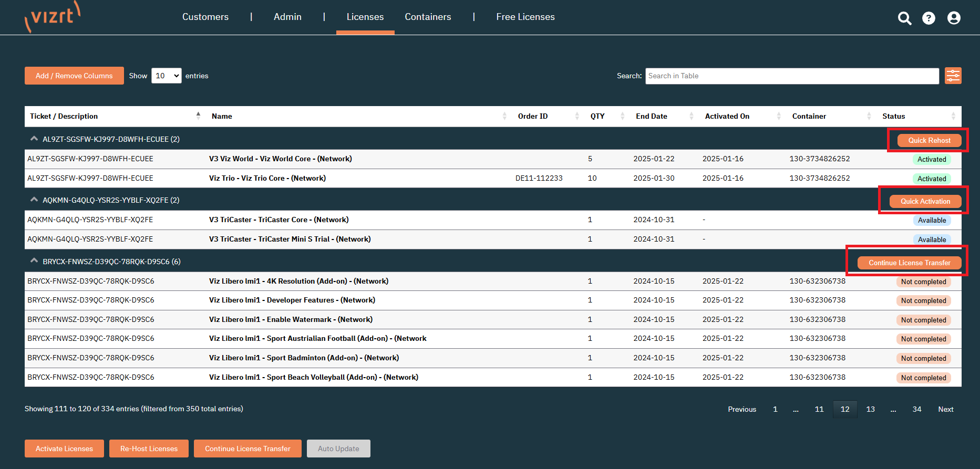Screen dimensions: 980x469
Task: Switch to the Containers tab
Action: (428, 17)
